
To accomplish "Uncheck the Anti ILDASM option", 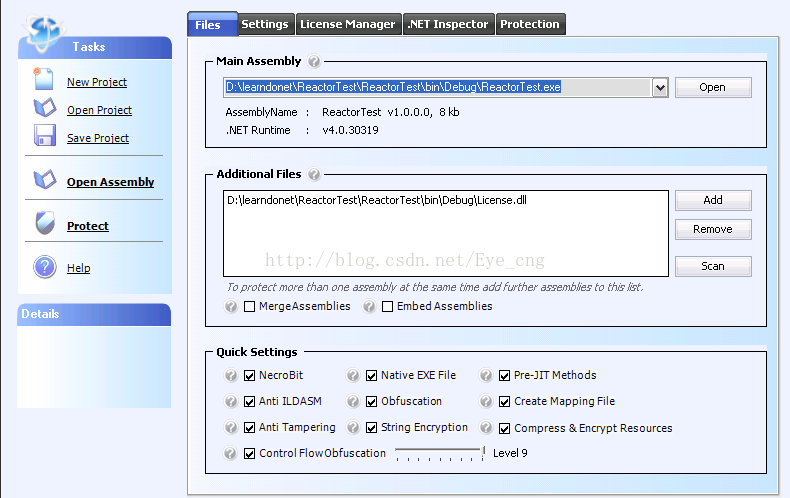I will pyautogui.click(x=249, y=402).
